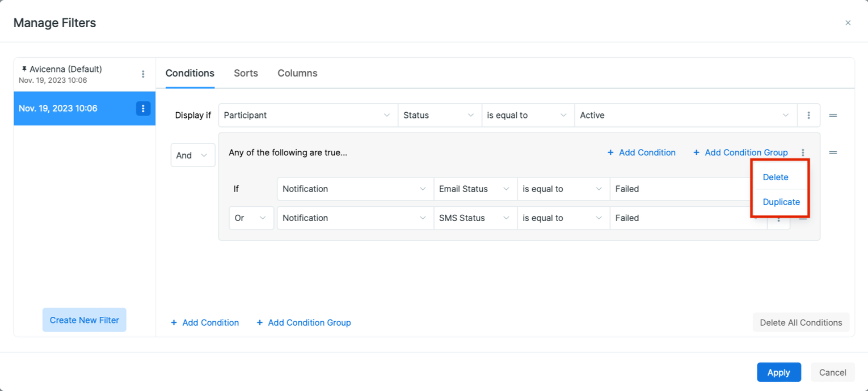Open the Email Status field dropdown
This screenshot has height=391, width=868.
pos(475,189)
